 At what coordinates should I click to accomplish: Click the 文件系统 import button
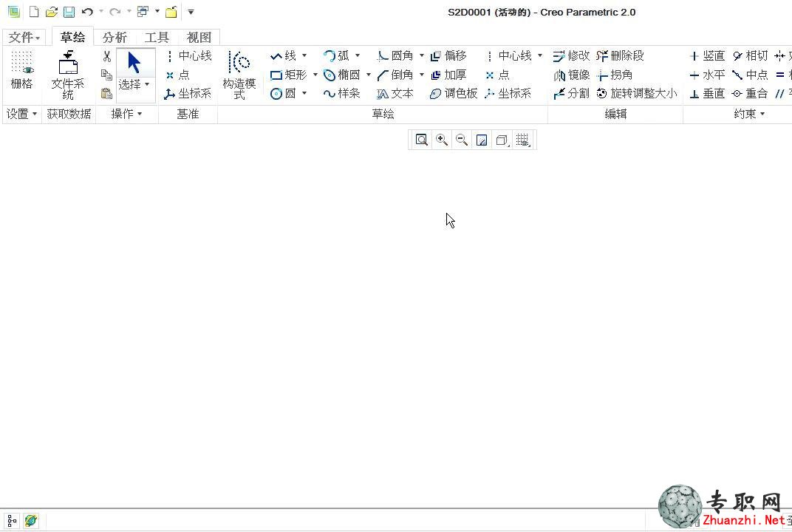(68, 75)
